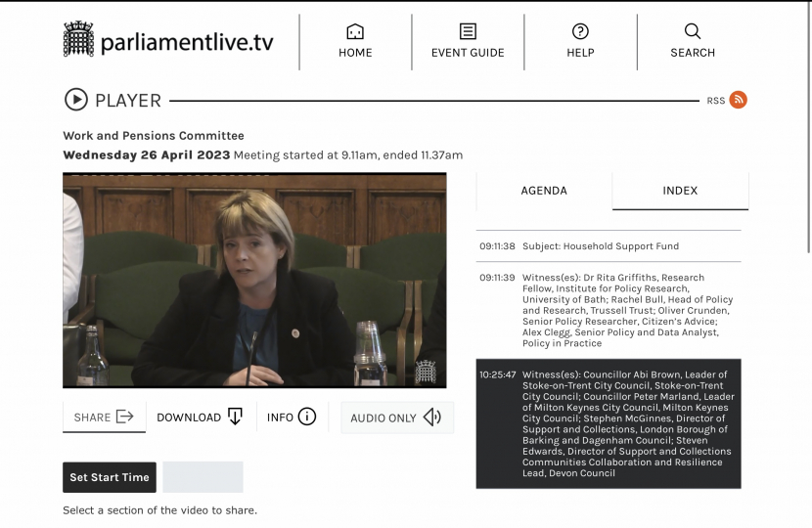
Task: Click the RSS text link
Action: [716, 101]
